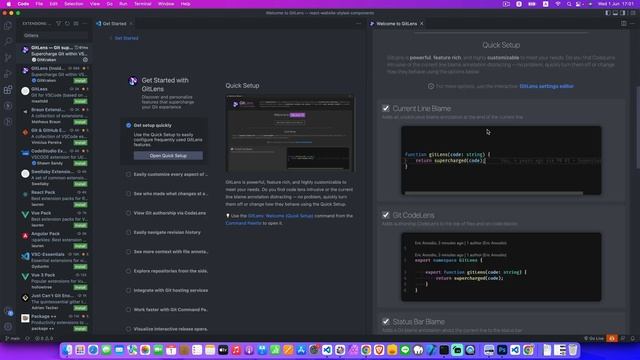Select the Vue Pack extension entry

(54, 219)
